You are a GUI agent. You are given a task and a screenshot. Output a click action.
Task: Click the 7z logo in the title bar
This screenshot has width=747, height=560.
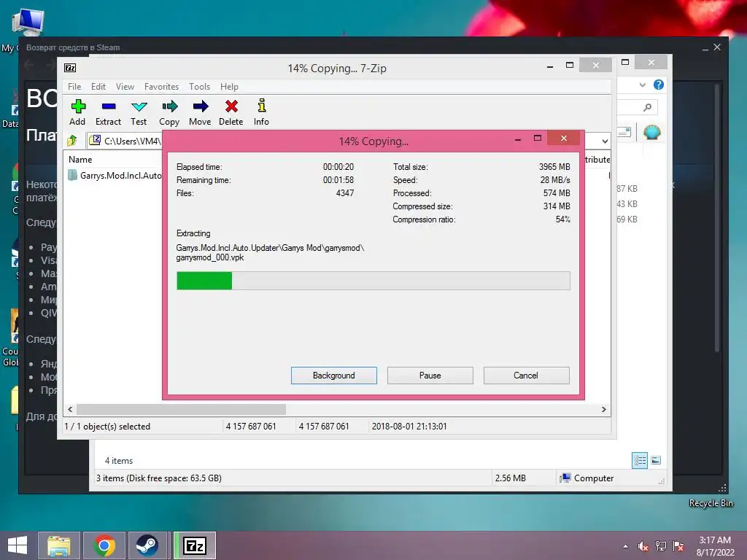point(70,68)
